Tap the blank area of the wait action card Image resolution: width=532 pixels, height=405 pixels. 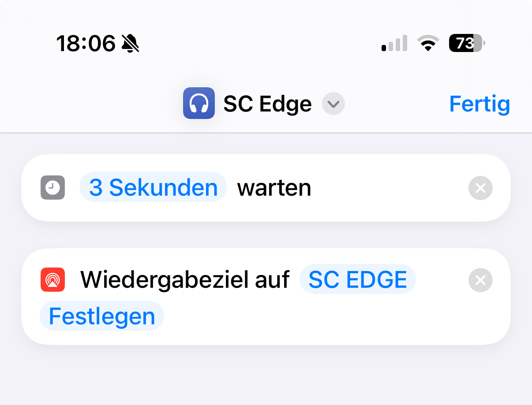click(x=388, y=188)
